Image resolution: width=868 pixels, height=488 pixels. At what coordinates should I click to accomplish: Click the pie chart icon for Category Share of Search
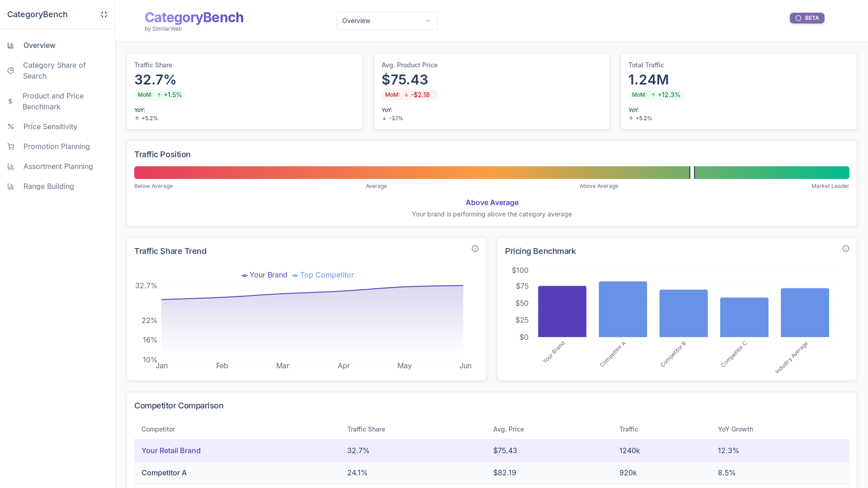pyautogui.click(x=11, y=70)
